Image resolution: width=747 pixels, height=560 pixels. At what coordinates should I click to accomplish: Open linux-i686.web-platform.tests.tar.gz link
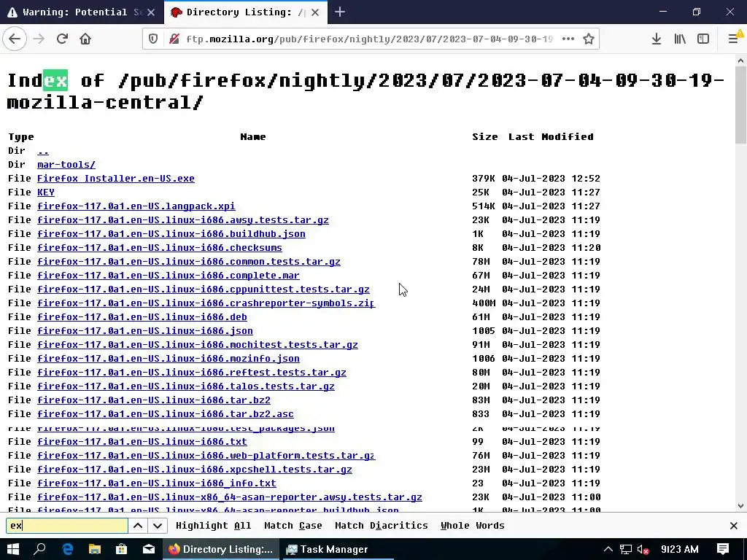coord(206,455)
